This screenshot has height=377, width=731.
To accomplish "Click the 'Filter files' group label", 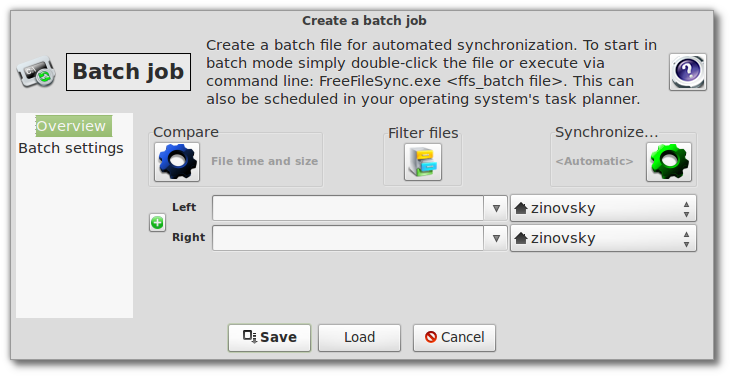I will pos(423,133).
